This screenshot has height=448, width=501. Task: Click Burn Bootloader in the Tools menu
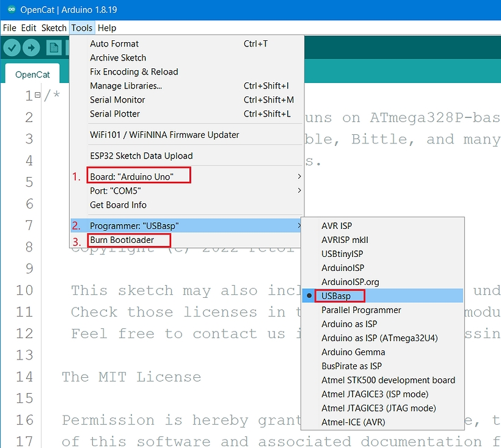(122, 240)
